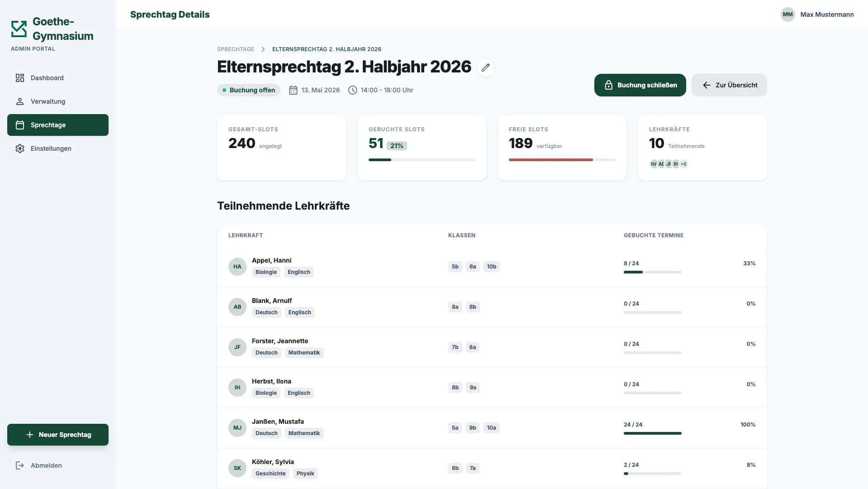This screenshot has width=868, height=489.
Task: Click the Goethe-Gymnasium logo icon
Action: [19, 29]
